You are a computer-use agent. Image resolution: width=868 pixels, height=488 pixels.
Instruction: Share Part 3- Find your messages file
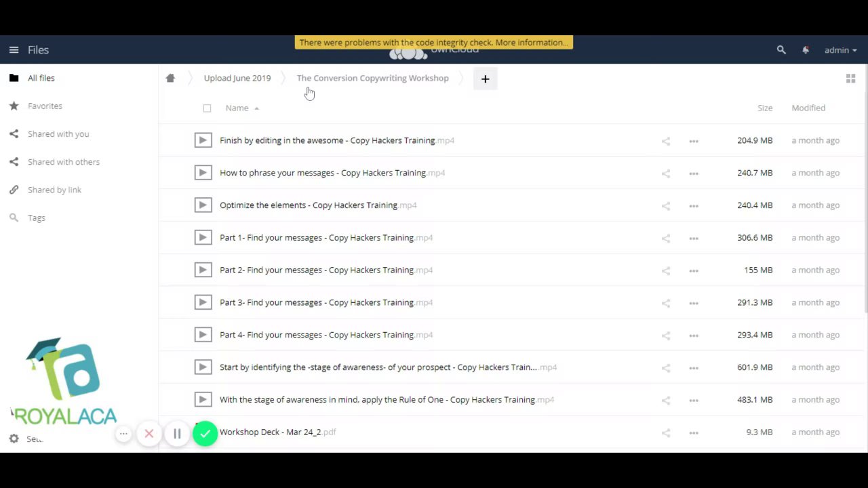tap(666, 303)
